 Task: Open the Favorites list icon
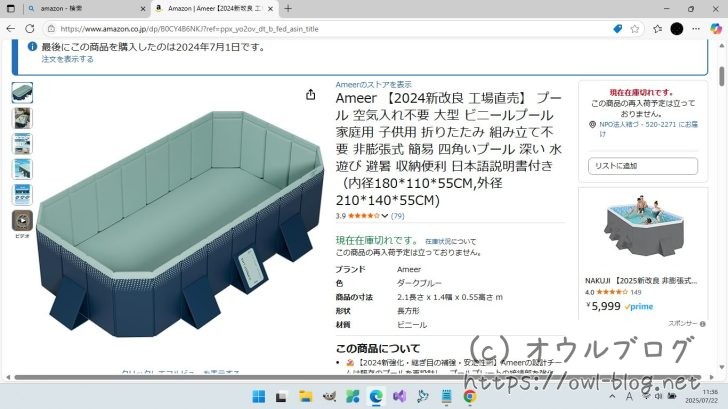657,29
